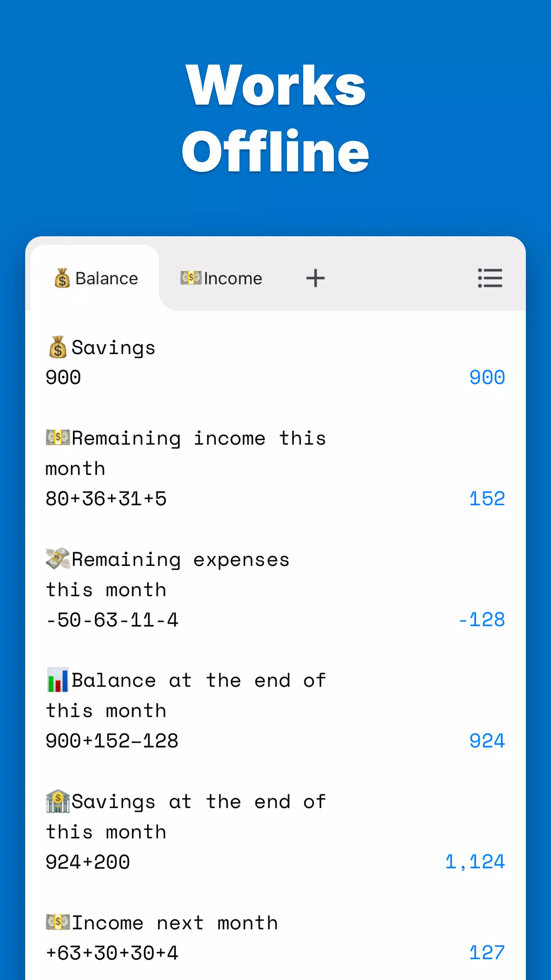This screenshot has height=980, width=551.
Task: Edit the 900+152-128 expression
Action: tap(112, 741)
